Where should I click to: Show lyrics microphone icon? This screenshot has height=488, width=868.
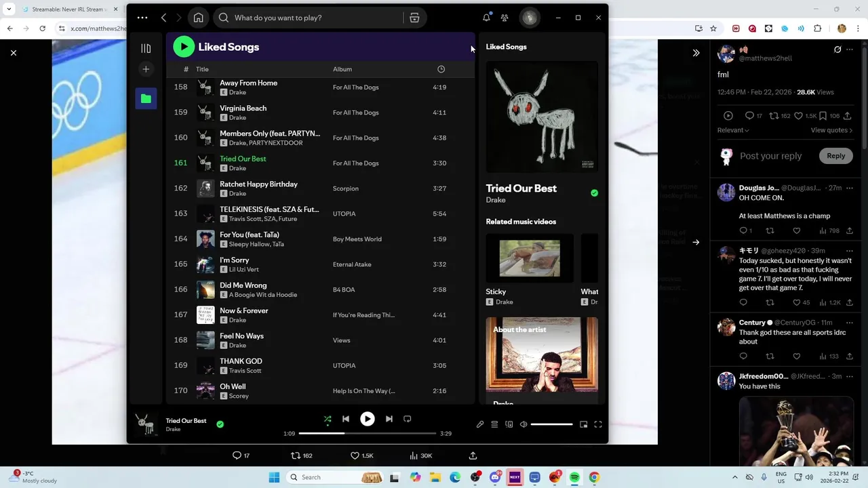(x=480, y=424)
